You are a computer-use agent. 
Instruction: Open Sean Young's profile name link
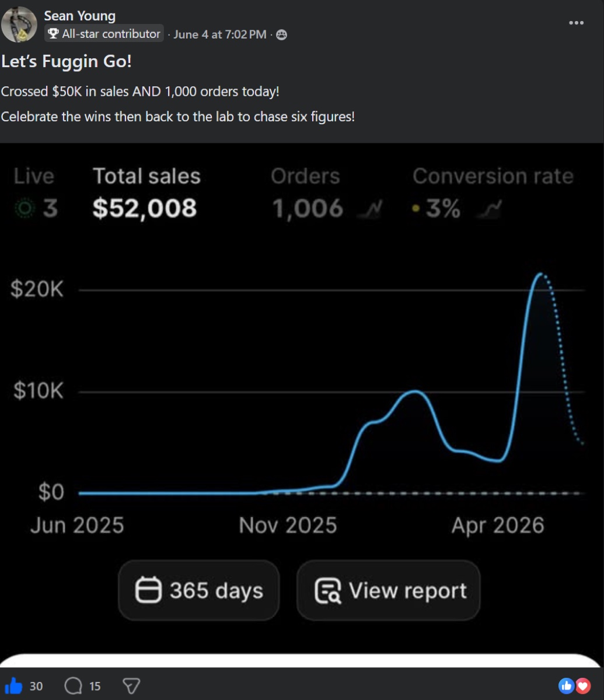80,16
